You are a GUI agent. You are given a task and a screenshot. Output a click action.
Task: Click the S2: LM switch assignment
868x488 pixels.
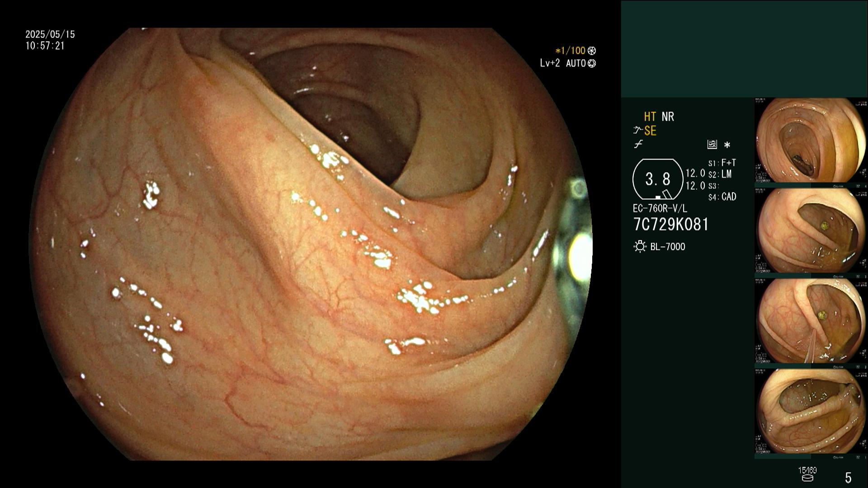tap(720, 174)
